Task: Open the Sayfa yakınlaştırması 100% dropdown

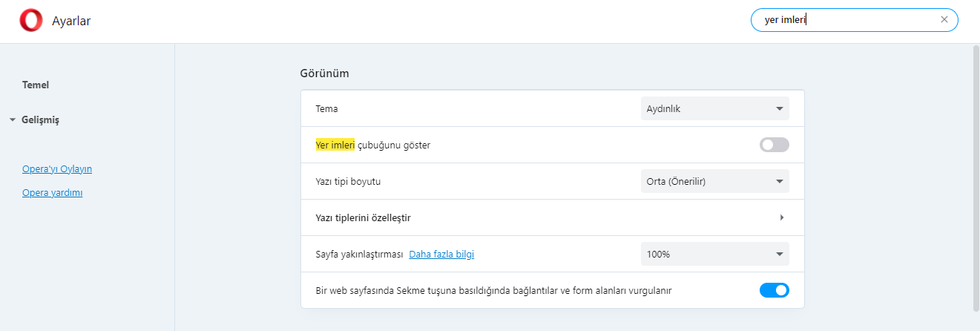Action: click(714, 254)
